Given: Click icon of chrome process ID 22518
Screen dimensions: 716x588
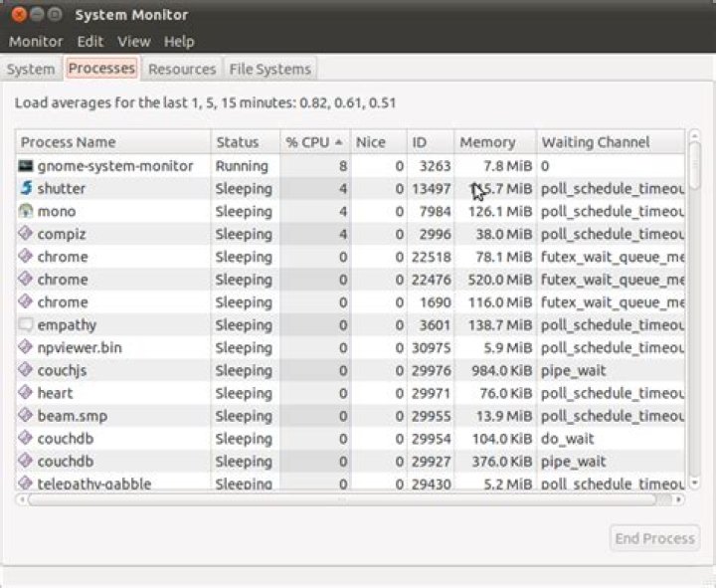Looking at the screenshot, I should [26, 256].
